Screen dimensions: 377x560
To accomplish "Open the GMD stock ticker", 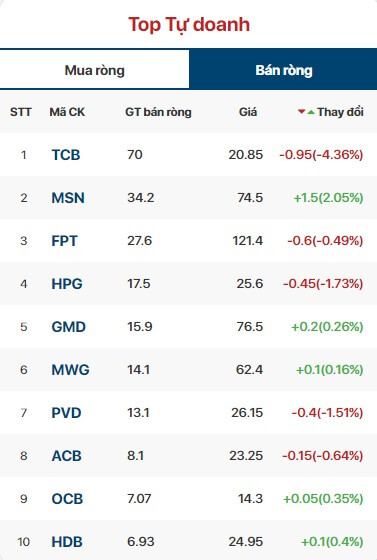I will 69,327.
